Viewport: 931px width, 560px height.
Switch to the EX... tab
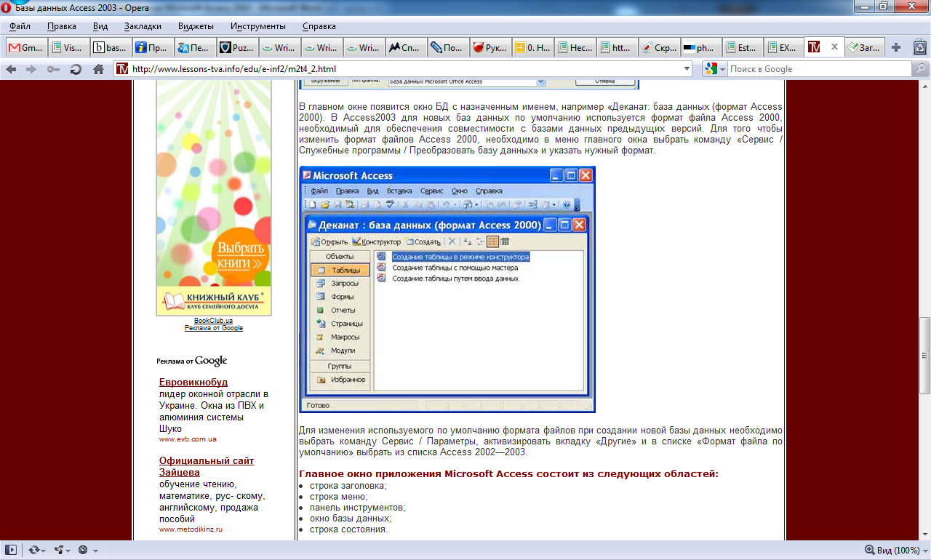pyautogui.click(x=786, y=48)
